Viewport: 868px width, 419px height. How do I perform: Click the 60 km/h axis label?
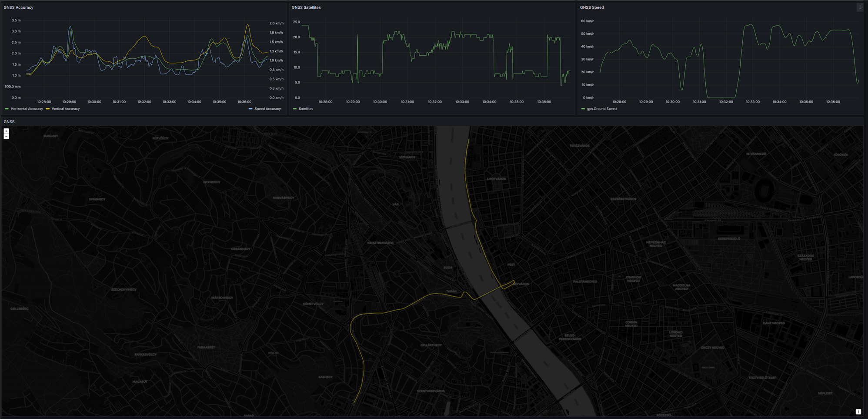click(x=588, y=21)
